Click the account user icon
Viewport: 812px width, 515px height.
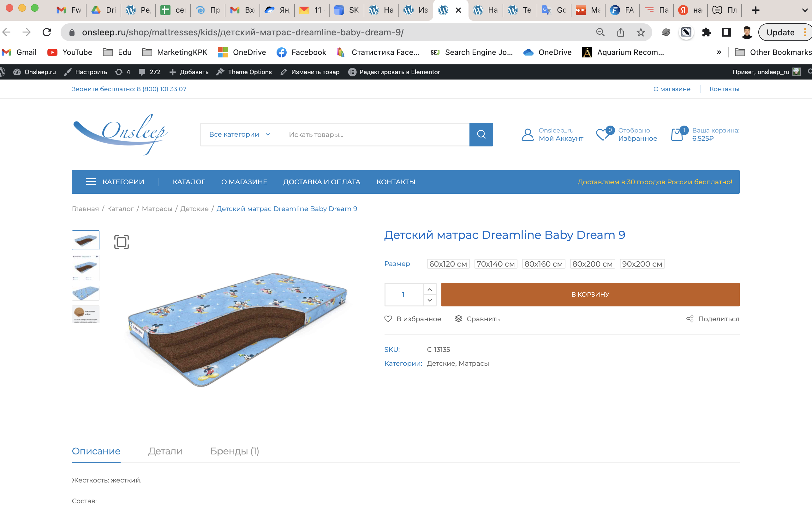click(528, 134)
